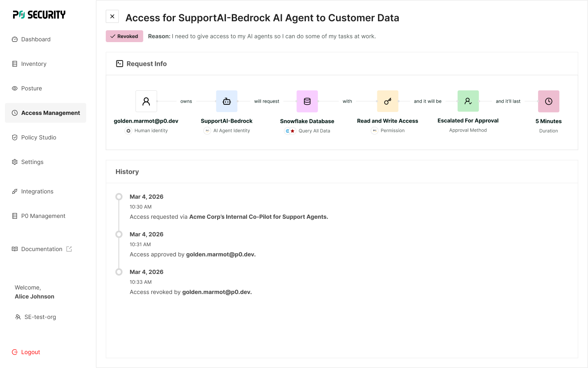Click the clock duration icon
The width and height of the screenshot is (588, 368).
click(548, 101)
